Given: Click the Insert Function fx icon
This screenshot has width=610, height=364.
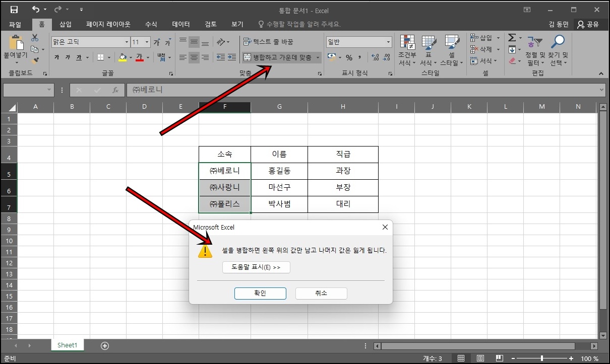Looking at the screenshot, I should click(x=115, y=90).
